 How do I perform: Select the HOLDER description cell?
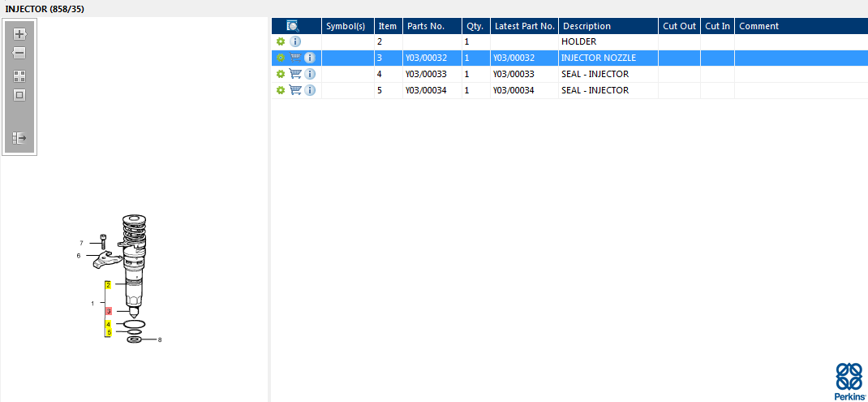(608, 41)
